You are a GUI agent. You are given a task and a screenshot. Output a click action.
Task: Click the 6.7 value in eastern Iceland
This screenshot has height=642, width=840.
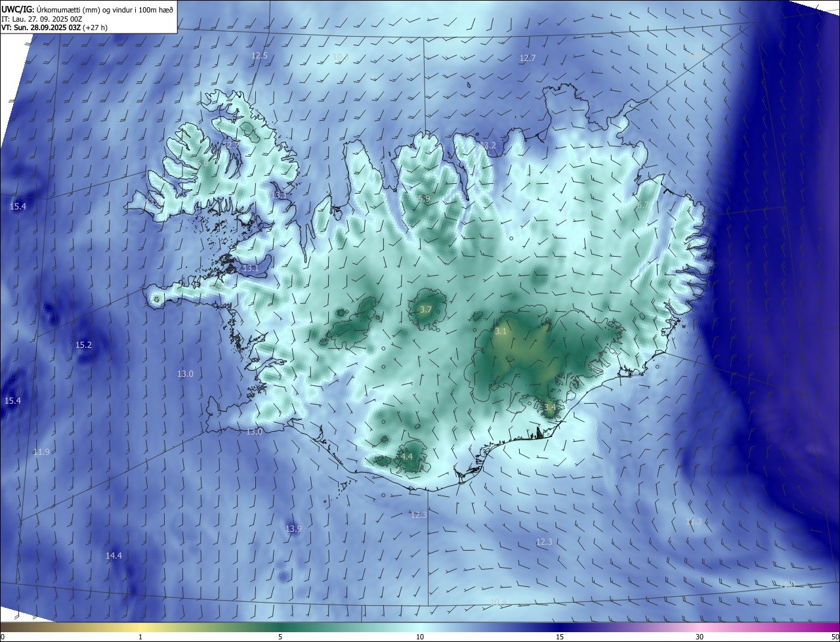(x=642, y=205)
